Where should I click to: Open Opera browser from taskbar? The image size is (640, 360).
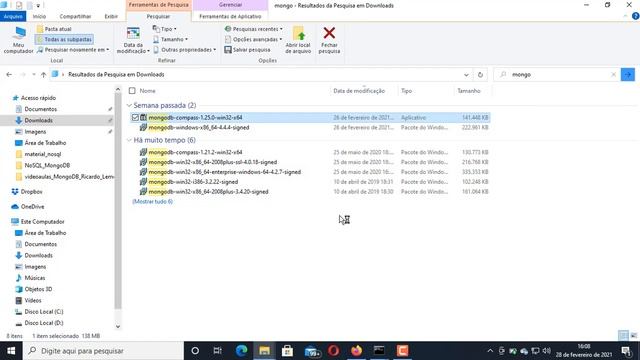[x=333, y=351]
